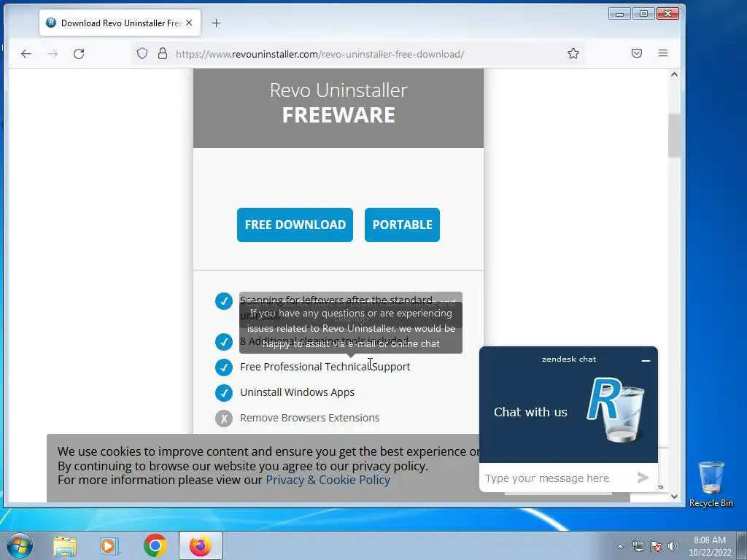Show hidden system tray icons

[x=620, y=546]
